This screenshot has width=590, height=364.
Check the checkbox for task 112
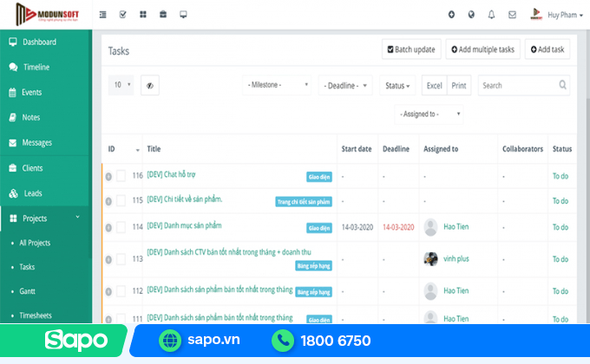[121, 291]
